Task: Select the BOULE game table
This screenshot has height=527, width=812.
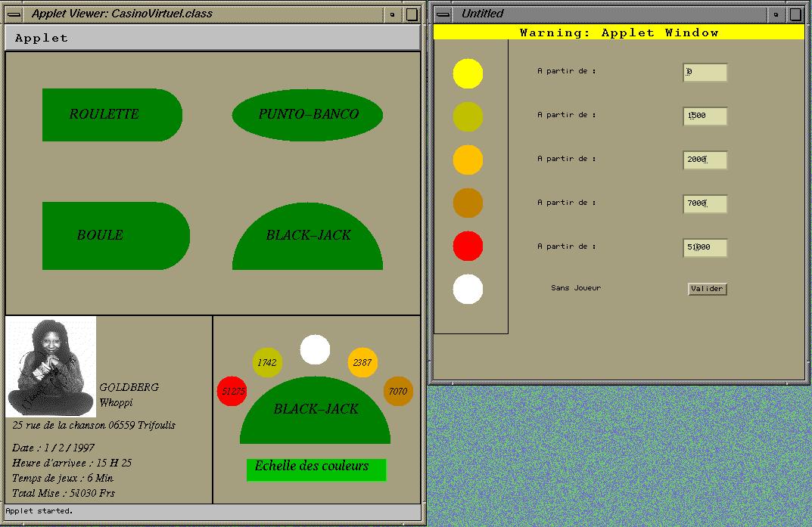Action: (x=114, y=235)
